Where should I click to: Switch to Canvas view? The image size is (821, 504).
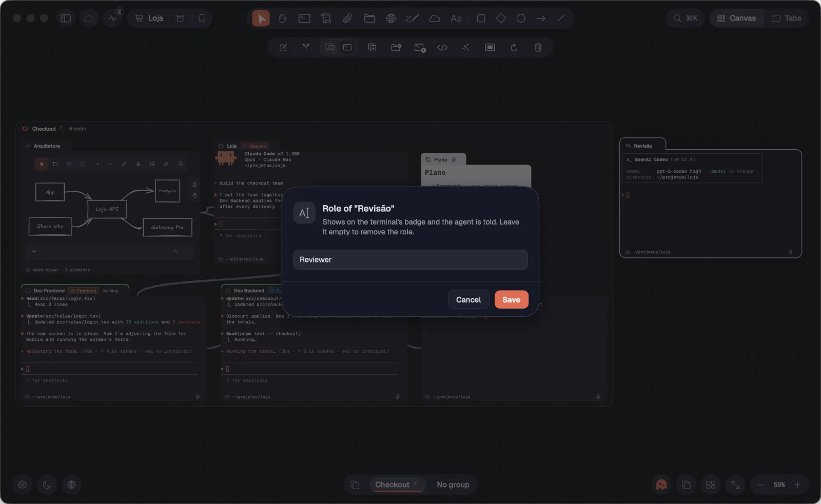[x=736, y=18]
